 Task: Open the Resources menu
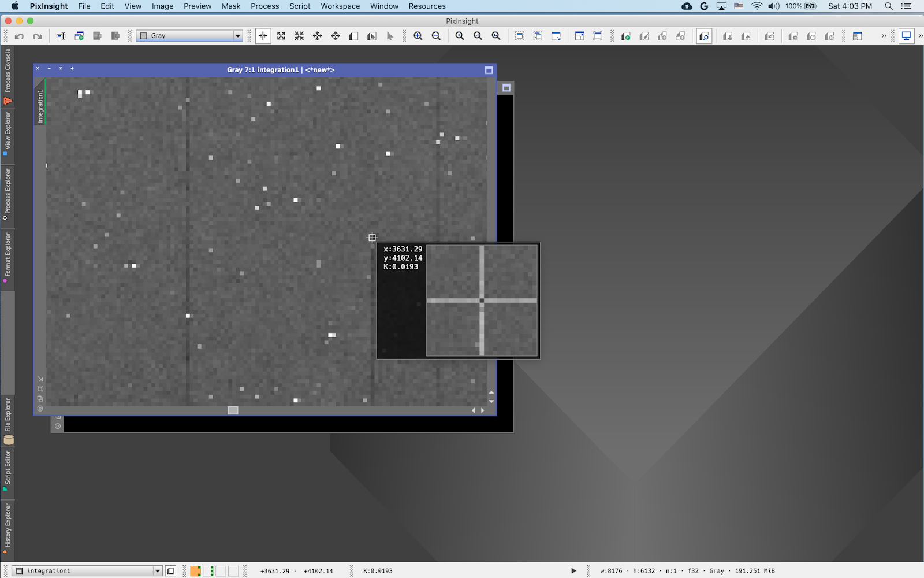coord(427,6)
